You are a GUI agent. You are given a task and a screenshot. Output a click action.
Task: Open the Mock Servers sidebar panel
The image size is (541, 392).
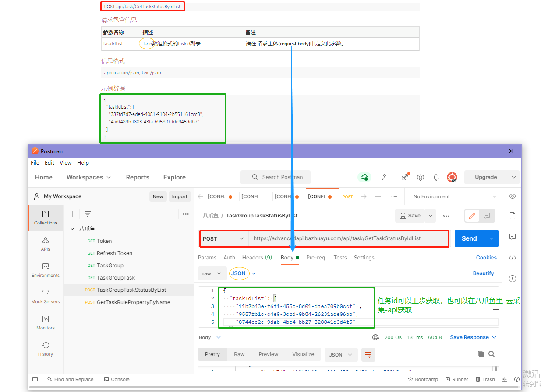pyautogui.click(x=46, y=296)
